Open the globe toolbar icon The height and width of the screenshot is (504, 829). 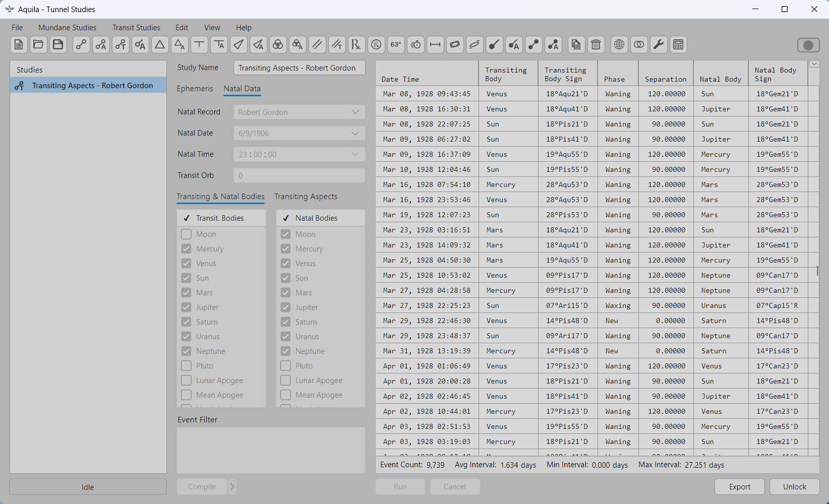tap(619, 45)
